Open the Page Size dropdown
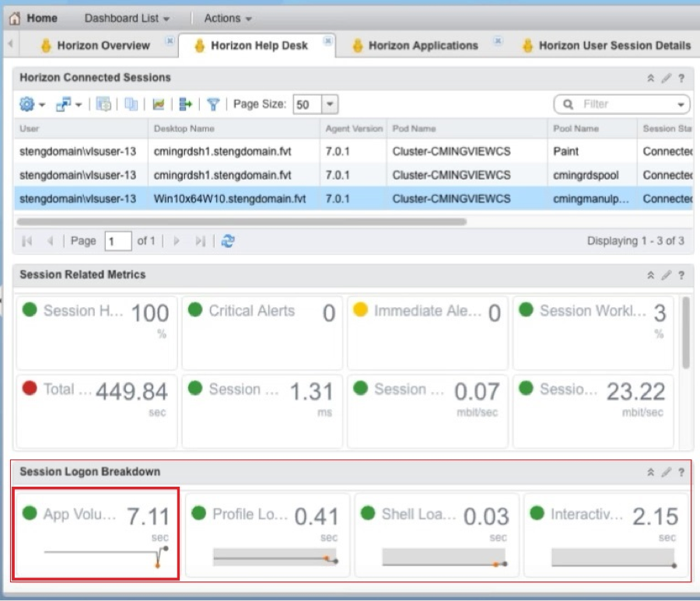This screenshot has width=700, height=601. pos(330,104)
